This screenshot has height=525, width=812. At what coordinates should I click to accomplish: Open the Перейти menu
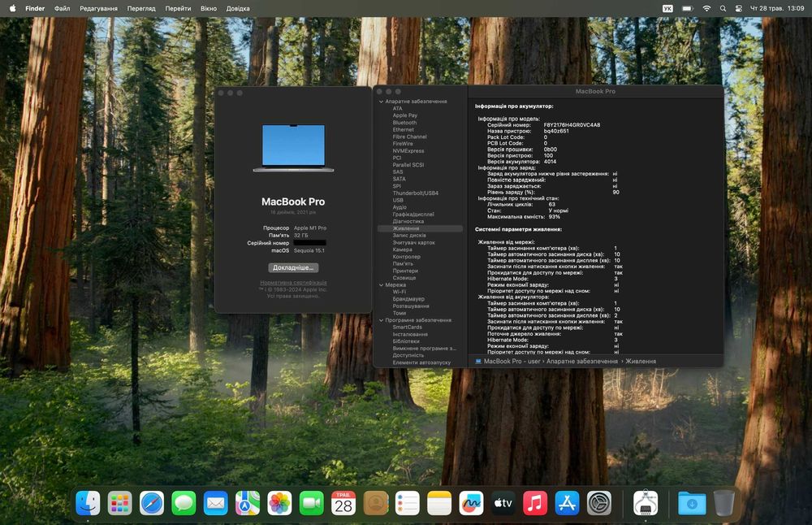[x=178, y=8]
